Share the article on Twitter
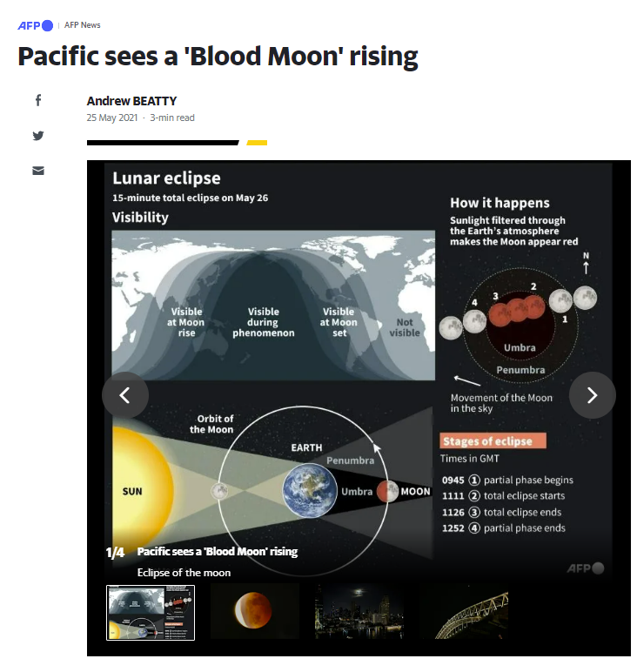 point(38,136)
